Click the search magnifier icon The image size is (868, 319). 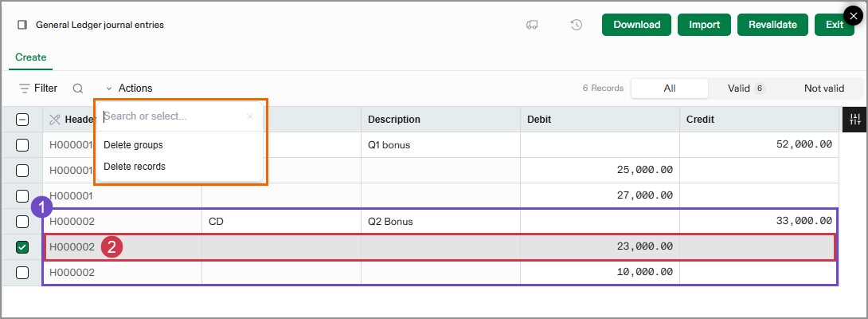[78, 89]
